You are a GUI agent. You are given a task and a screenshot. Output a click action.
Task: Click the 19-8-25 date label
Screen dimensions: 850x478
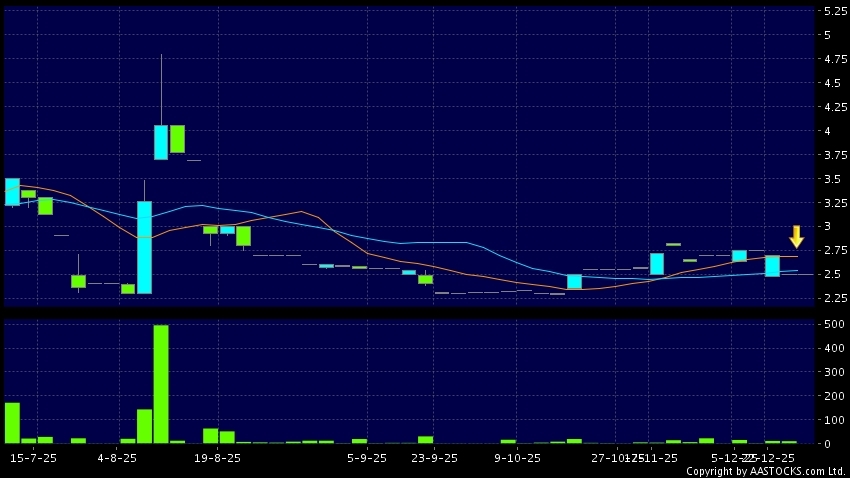218,458
